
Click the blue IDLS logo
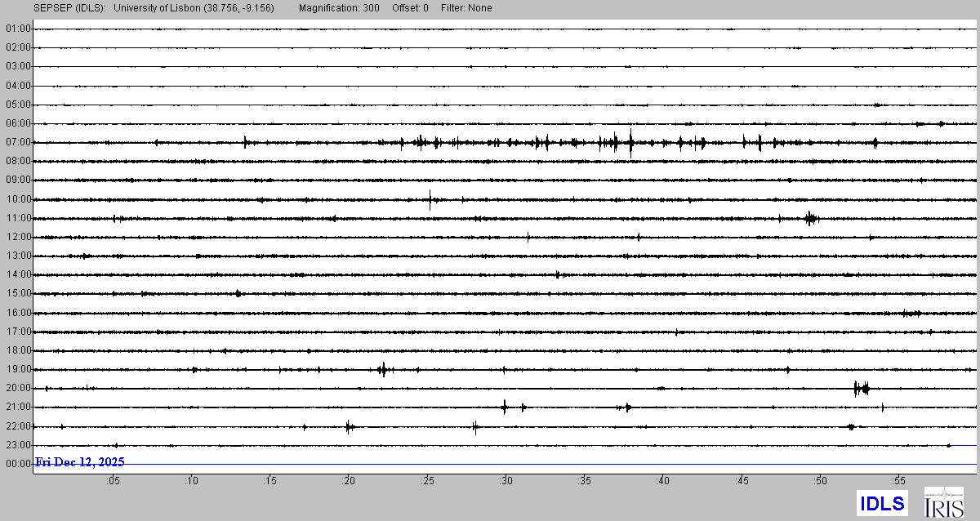pyautogui.click(x=883, y=503)
